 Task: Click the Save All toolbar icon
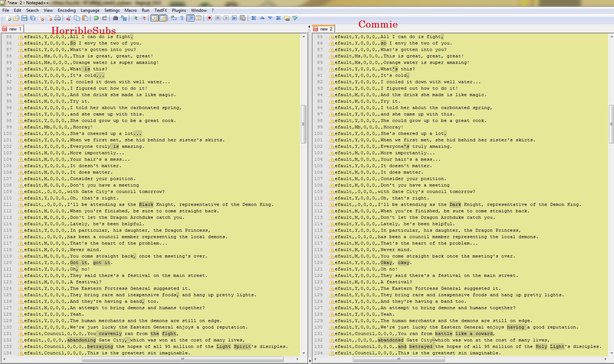(33, 18)
